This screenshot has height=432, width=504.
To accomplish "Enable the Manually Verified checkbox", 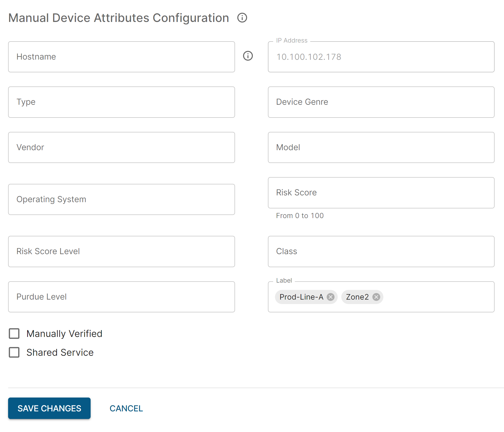I will [14, 334].
